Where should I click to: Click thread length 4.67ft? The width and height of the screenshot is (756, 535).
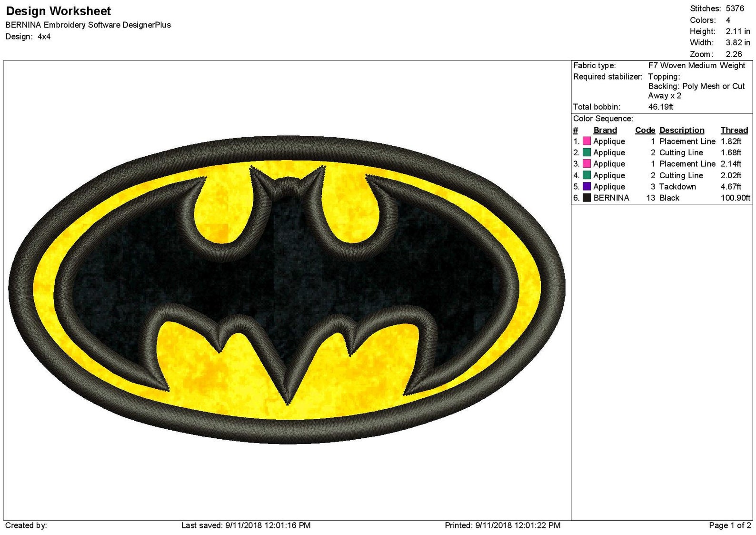coord(731,187)
